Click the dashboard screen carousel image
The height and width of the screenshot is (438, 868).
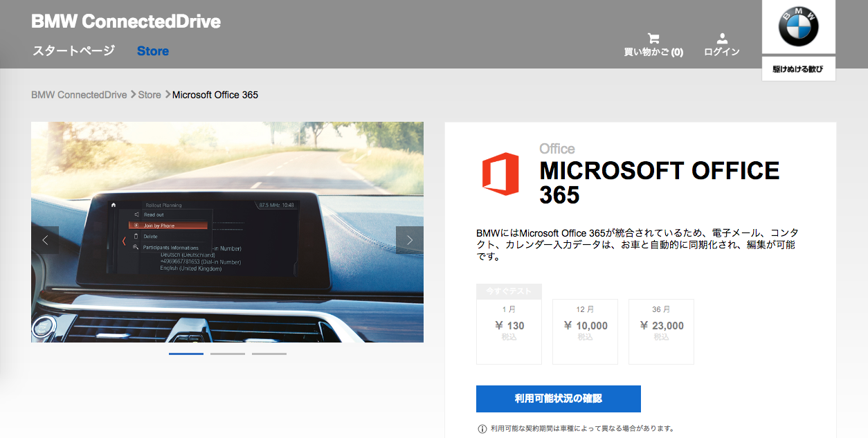[x=227, y=232]
